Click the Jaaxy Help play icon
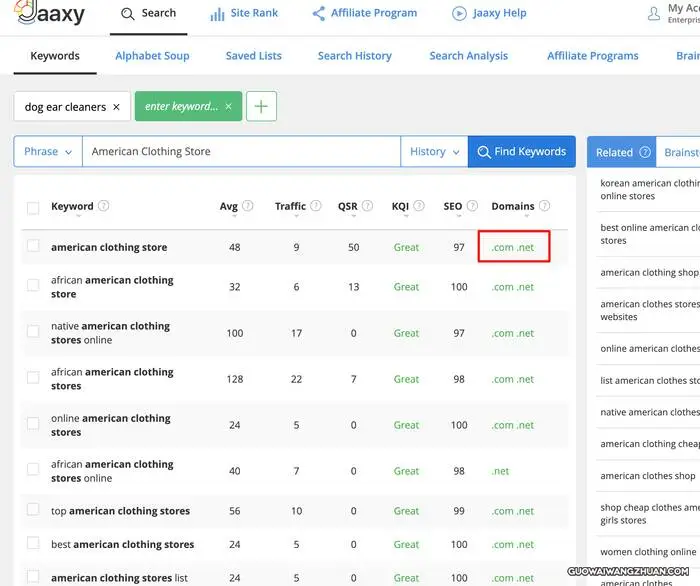Image resolution: width=700 pixels, height=586 pixels. point(459,13)
